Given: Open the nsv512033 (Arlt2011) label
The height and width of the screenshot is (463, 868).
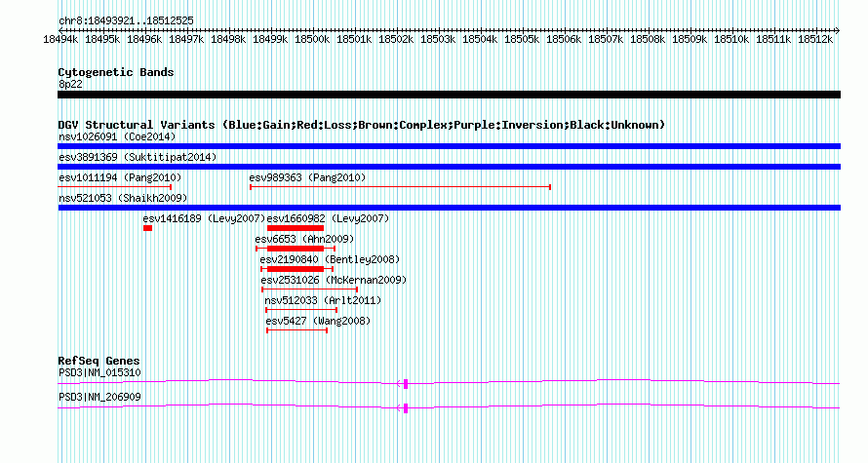Looking at the screenshot, I should [323, 300].
